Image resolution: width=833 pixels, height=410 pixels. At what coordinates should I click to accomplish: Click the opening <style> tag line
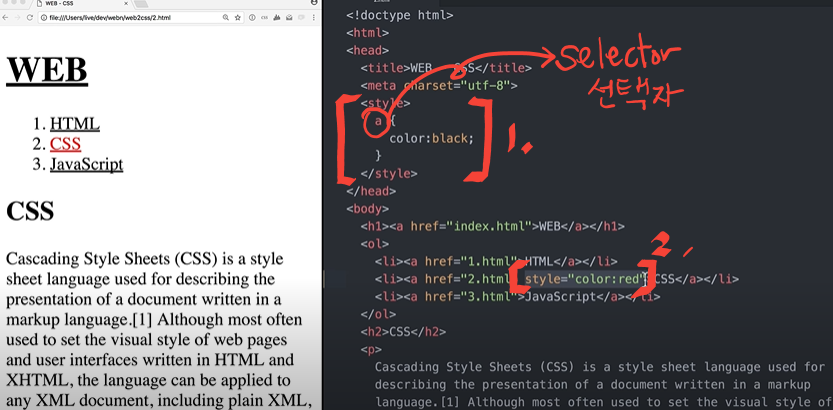(x=385, y=103)
